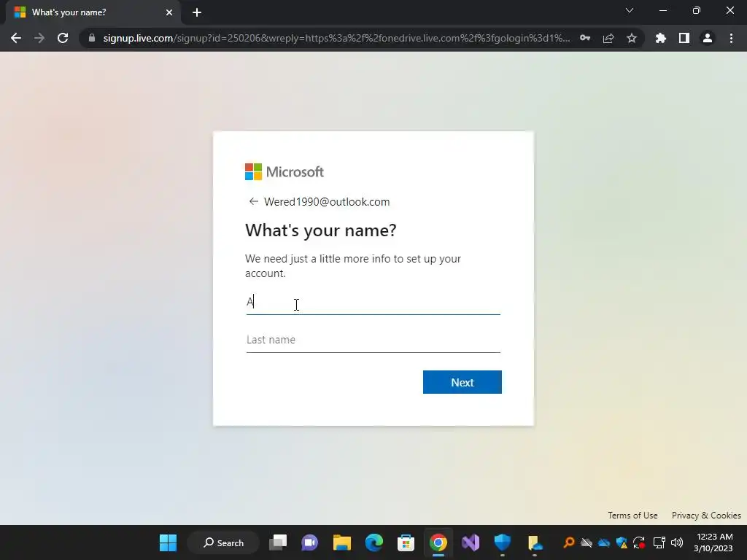Open saved passwords key icon

tap(585, 38)
